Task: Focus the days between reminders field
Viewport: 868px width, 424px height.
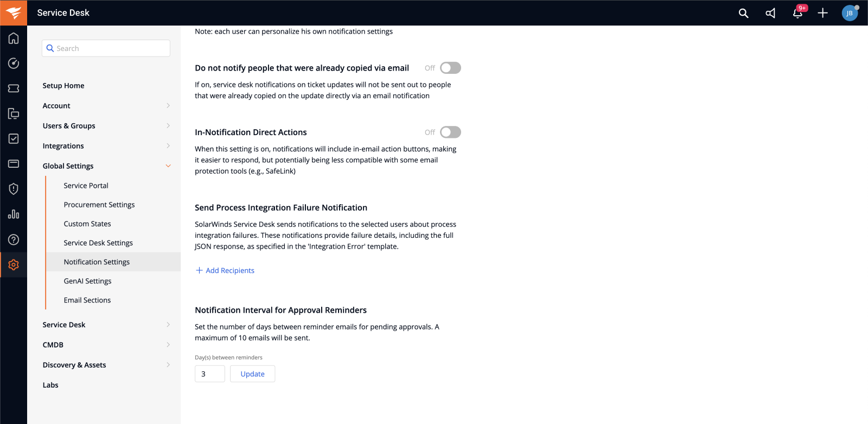Action: coord(210,374)
